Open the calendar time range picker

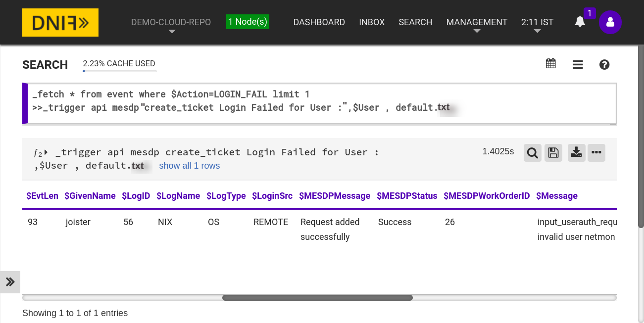click(550, 64)
